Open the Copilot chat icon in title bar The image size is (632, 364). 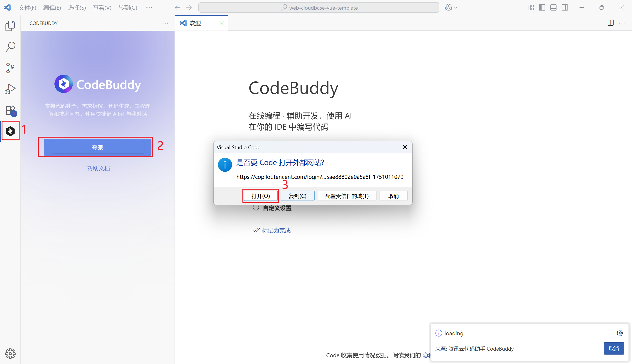coord(448,7)
